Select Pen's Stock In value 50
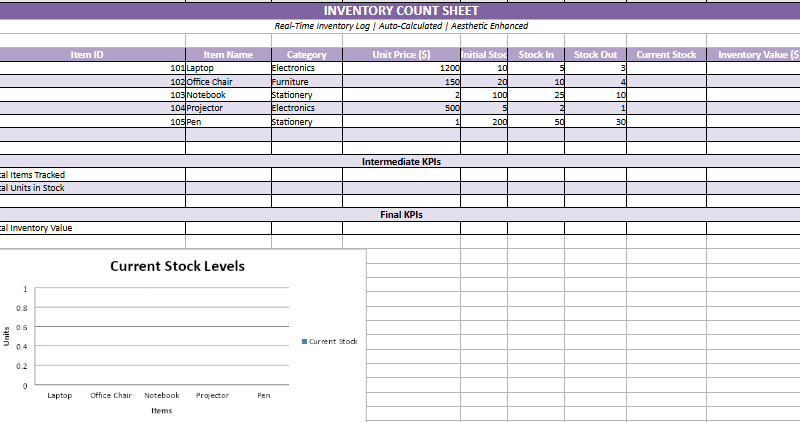800x422 pixels. coord(536,122)
